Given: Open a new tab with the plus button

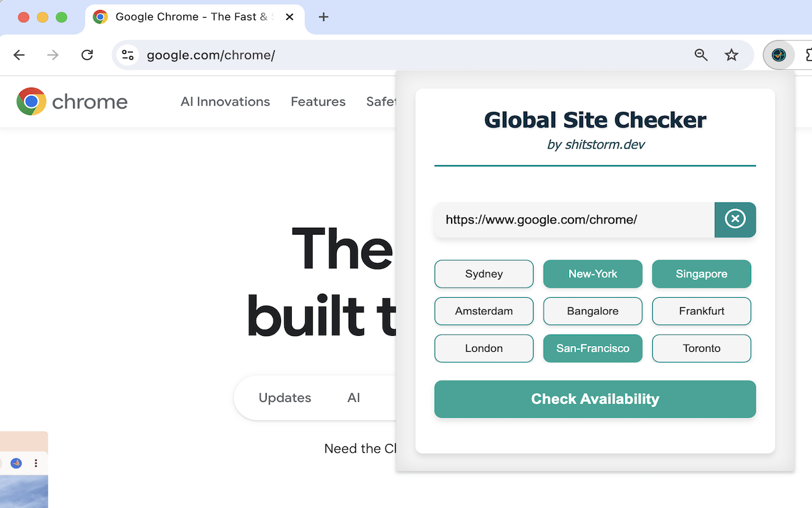Looking at the screenshot, I should (x=324, y=17).
